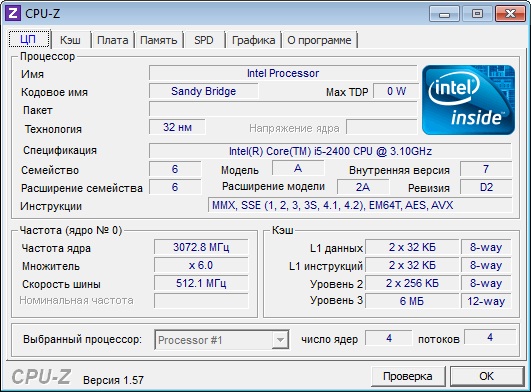The height and width of the screenshot is (392, 531).
Task: Confirm with the OK button
Action: tap(487, 376)
